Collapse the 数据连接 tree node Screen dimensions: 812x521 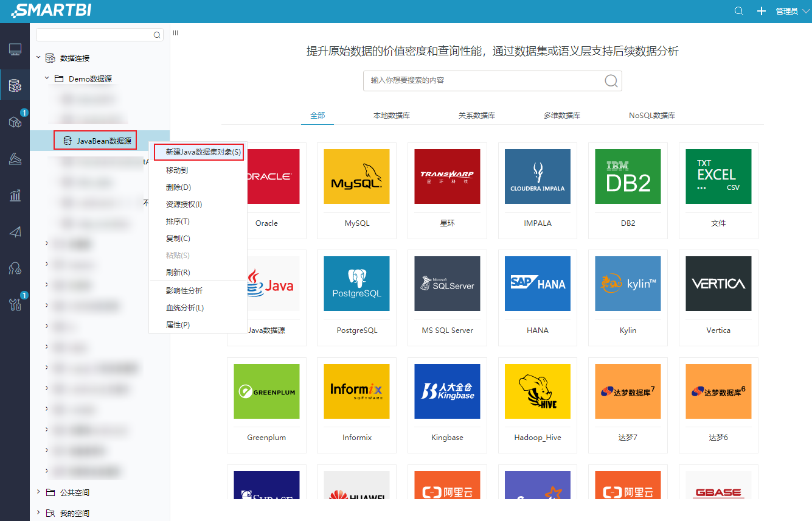tap(38, 58)
